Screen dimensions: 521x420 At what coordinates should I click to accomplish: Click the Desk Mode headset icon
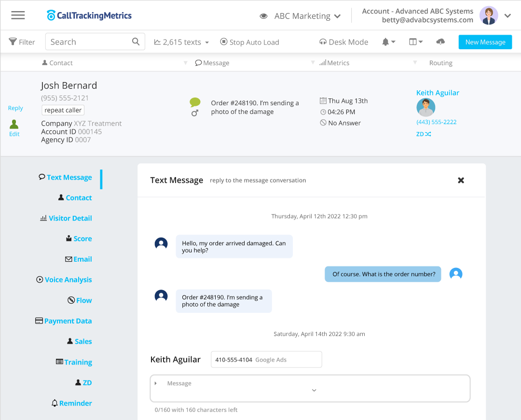click(x=322, y=42)
